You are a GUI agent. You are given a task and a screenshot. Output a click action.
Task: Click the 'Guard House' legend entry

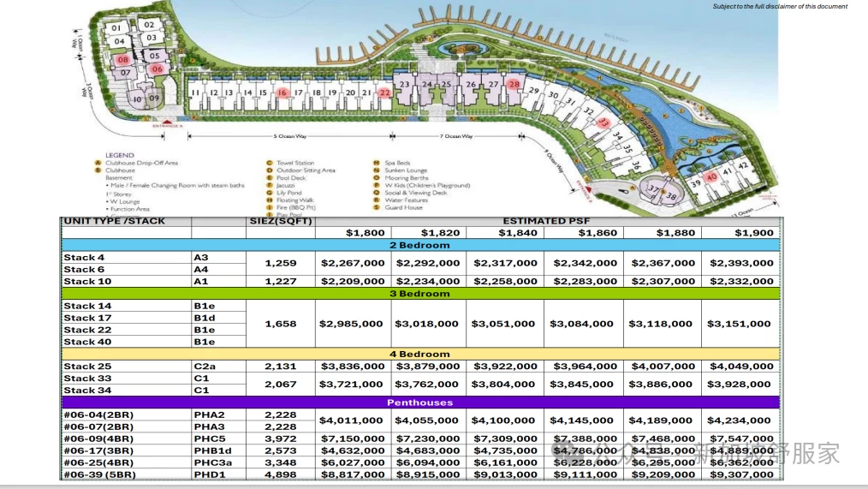403,207
